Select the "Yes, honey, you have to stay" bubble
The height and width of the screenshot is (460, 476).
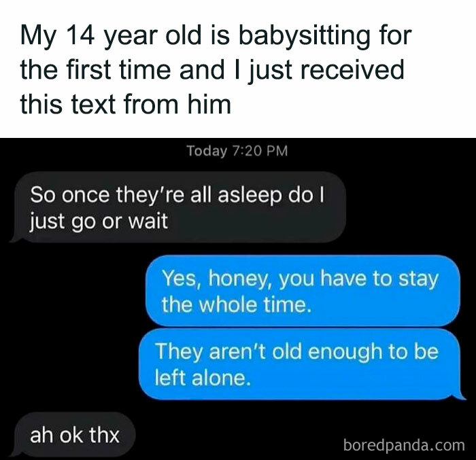coord(303,291)
